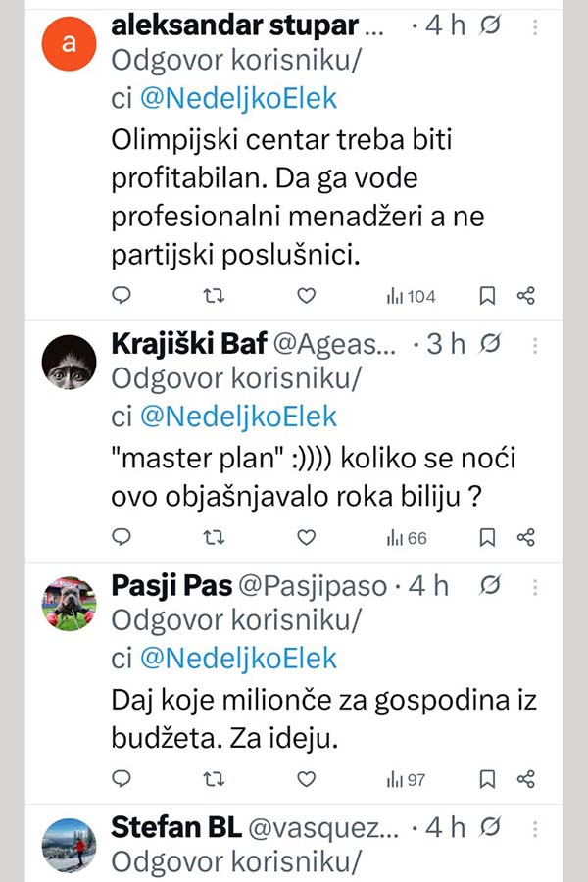Bookmark Pasji Pas's tweet

point(486,779)
